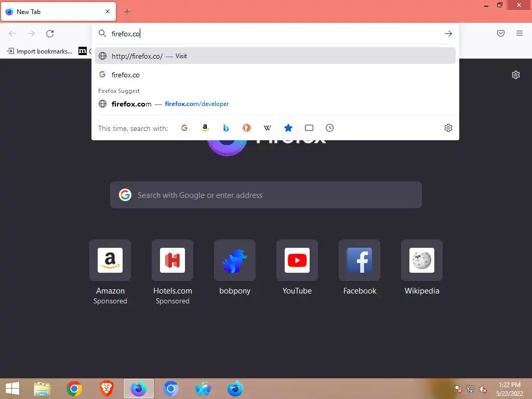Select the Google search suggestion firefox.co
Image resolution: width=532 pixels, height=399 pixels.
pyautogui.click(x=275, y=75)
